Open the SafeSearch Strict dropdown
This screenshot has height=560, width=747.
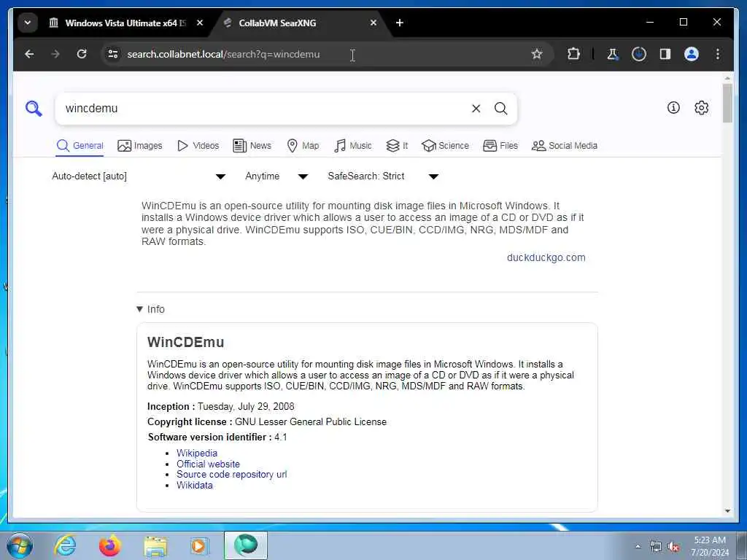[383, 176]
